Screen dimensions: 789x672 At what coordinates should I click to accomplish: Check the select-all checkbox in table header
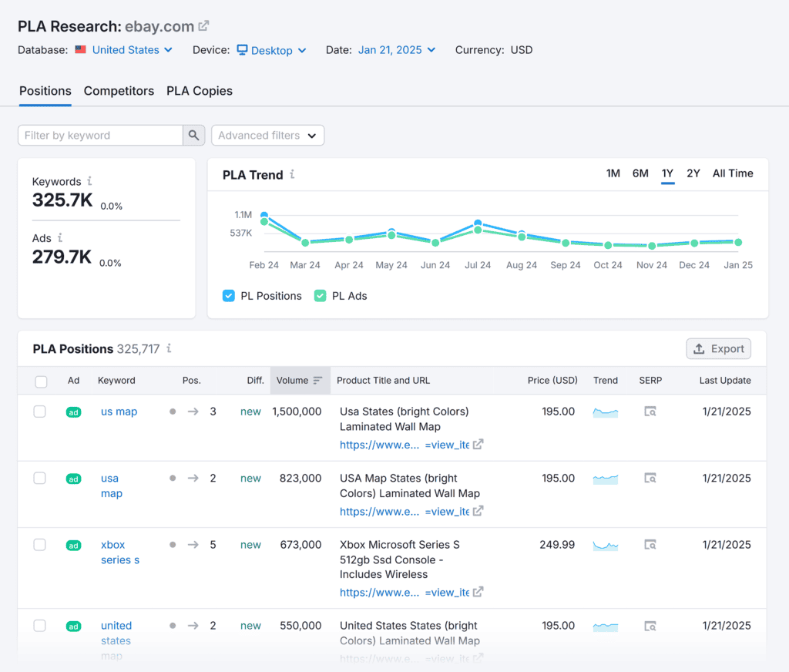click(41, 381)
